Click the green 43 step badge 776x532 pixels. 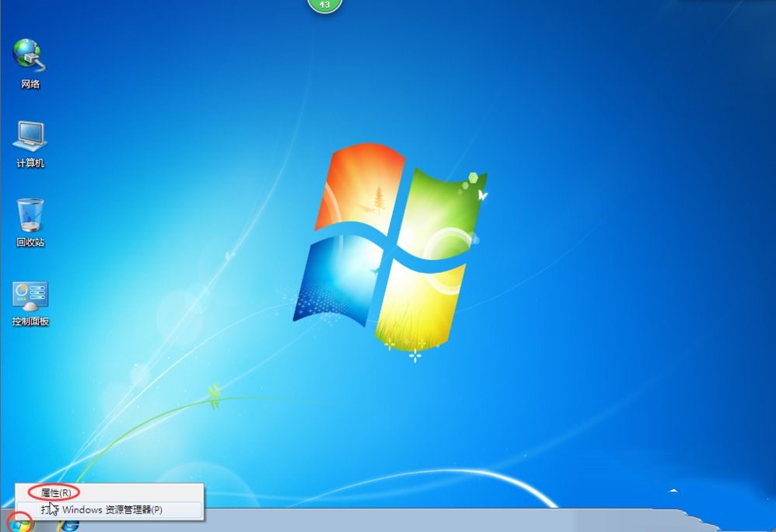tap(324, 5)
